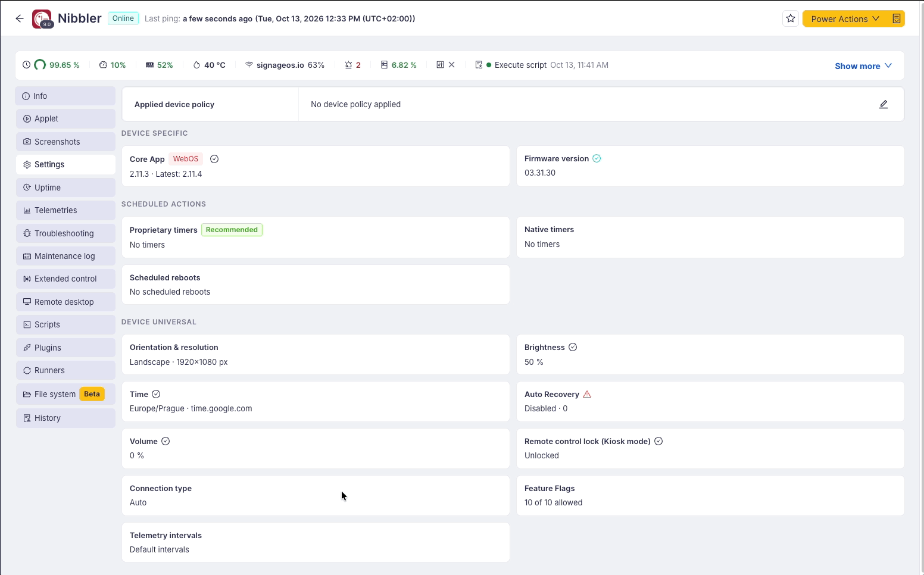Open the Maintenance log section
Viewport: 924px width, 575px height.
pyautogui.click(x=65, y=256)
